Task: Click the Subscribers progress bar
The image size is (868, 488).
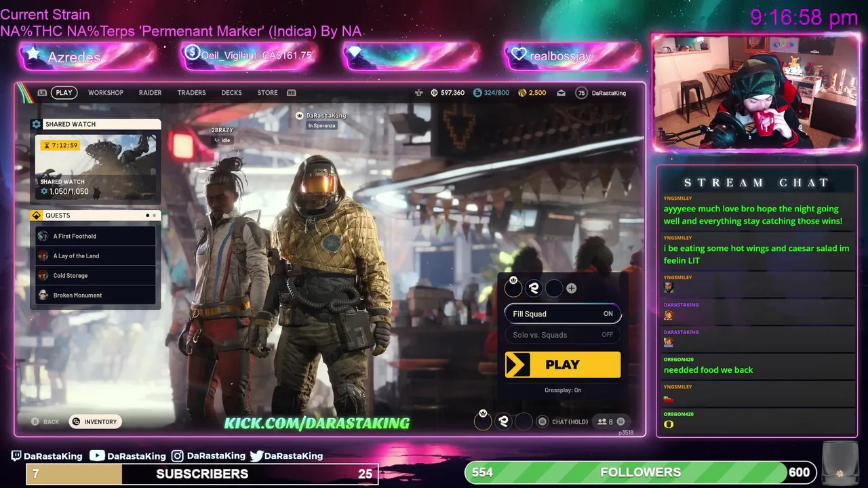Action: (202, 474)
